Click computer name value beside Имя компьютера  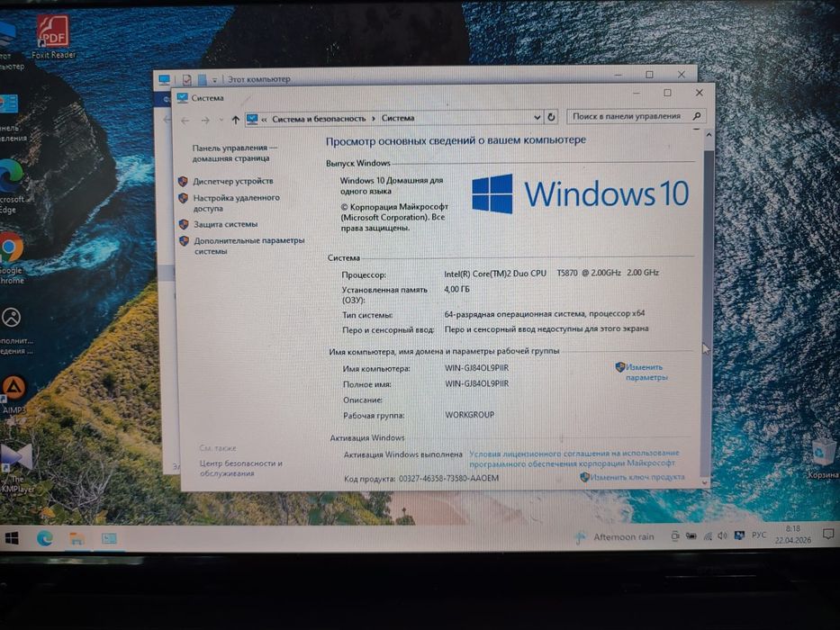(x=476, y=368)
